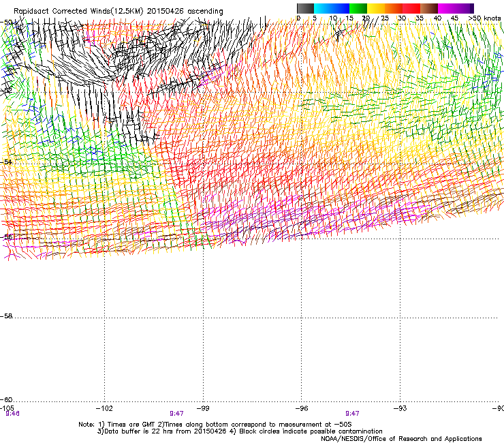
Task: Click the latitude label -54
Action: coord(6,162)
